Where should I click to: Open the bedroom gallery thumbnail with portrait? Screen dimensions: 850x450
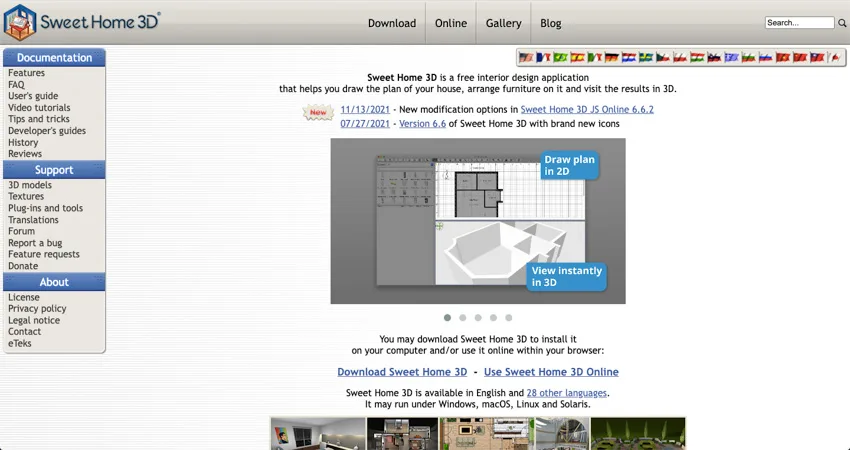(x=318, y=434)
